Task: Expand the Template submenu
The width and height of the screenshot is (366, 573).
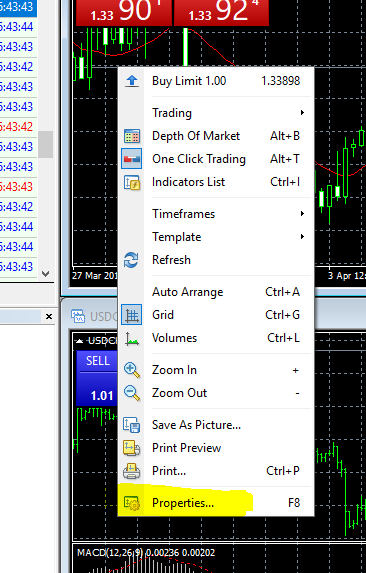Action: click(216, 237)
